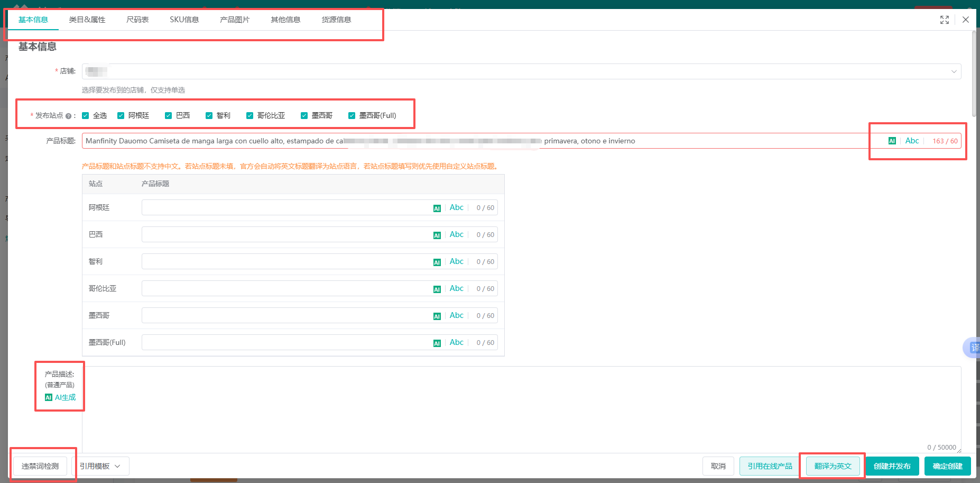Uncheck the 全选 checkbox

pyautogui.click(x=86, y=115)
